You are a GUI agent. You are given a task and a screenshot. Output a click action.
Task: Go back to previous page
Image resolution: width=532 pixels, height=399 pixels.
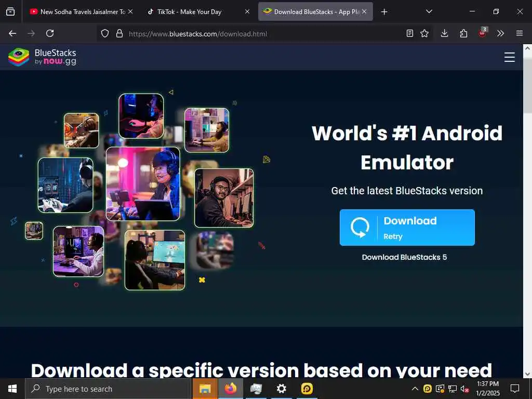(x=12, y=33)
